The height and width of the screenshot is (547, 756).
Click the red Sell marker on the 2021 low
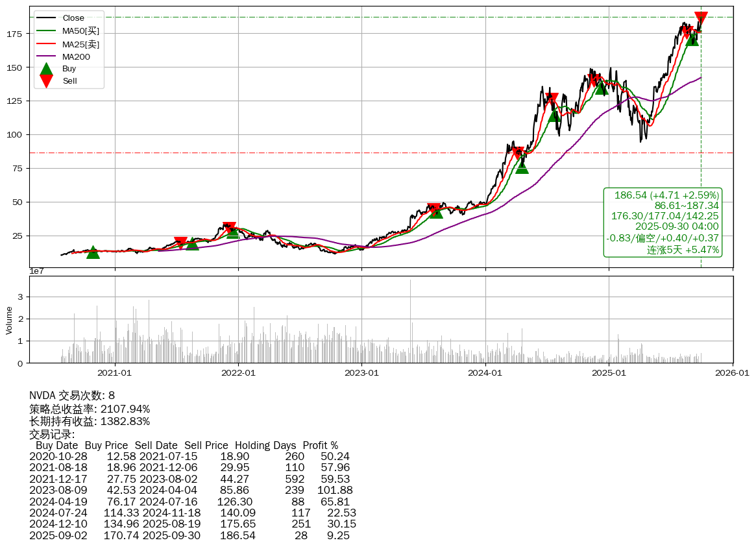[x=180, y=243]
